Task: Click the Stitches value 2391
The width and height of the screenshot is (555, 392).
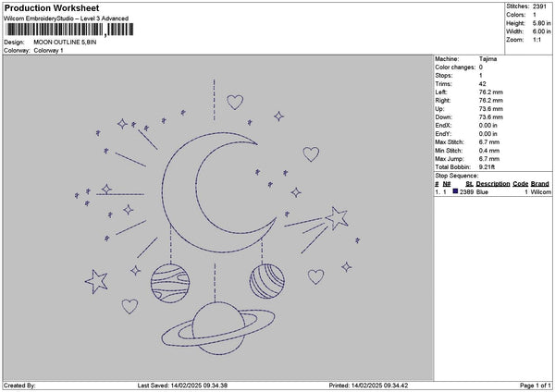Action: pyautogui.click(x=539, y=6)
